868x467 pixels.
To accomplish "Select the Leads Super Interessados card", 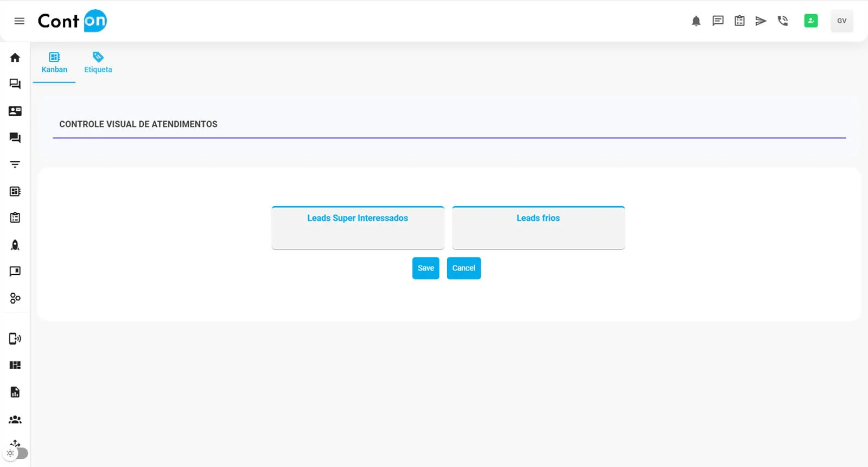I will pos(358,228).
